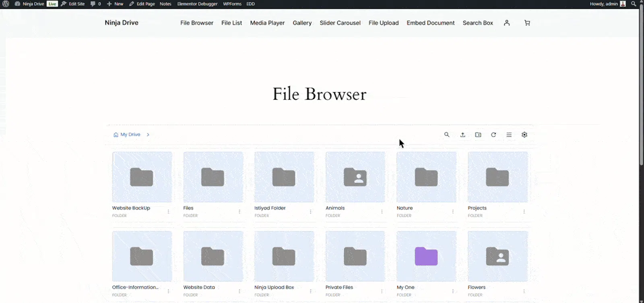
Task: Click the admin avatar picture
Action: [x=623, y=4]
